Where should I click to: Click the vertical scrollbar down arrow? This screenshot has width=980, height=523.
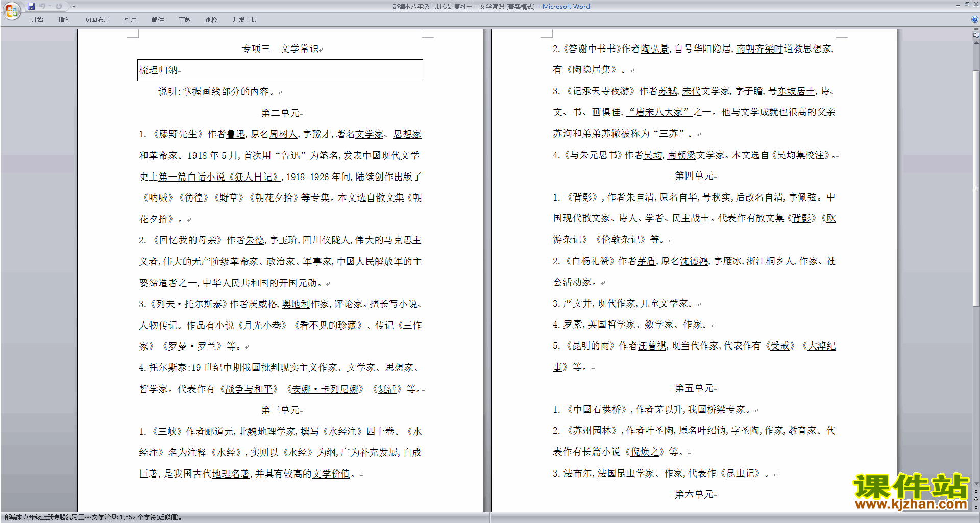tap(976, 483)
